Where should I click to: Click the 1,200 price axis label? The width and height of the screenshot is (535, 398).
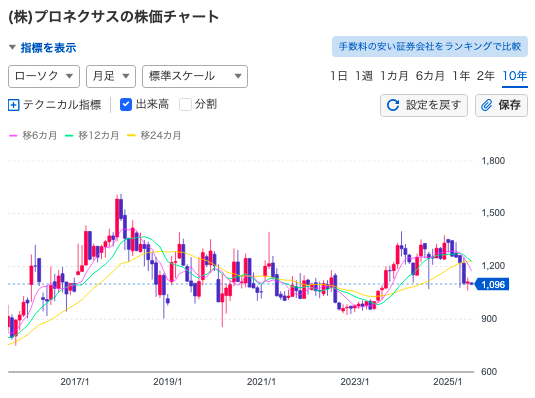point(493,266)
